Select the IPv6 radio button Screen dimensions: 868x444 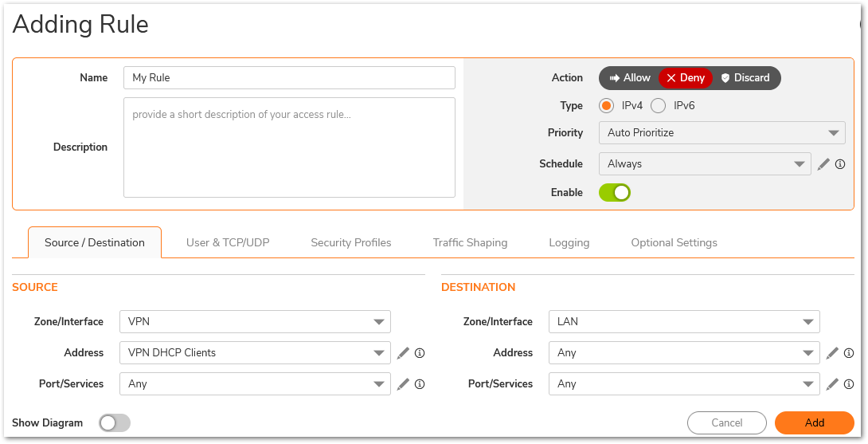[659, 106]
